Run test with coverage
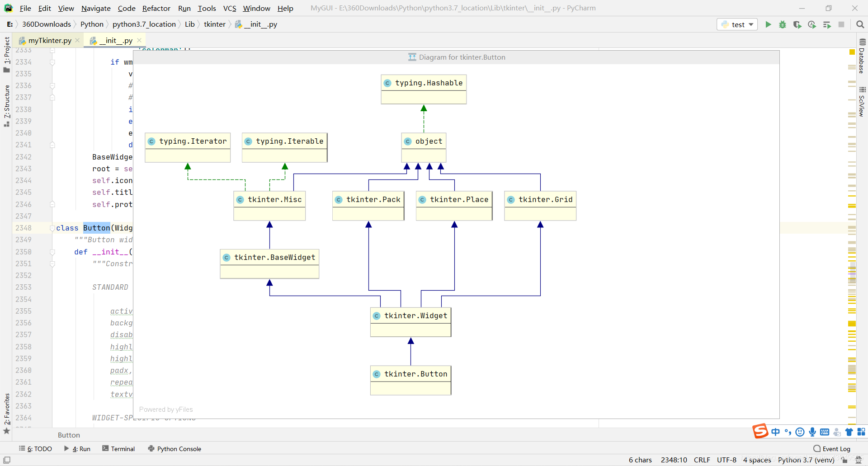 click(797, 24)
